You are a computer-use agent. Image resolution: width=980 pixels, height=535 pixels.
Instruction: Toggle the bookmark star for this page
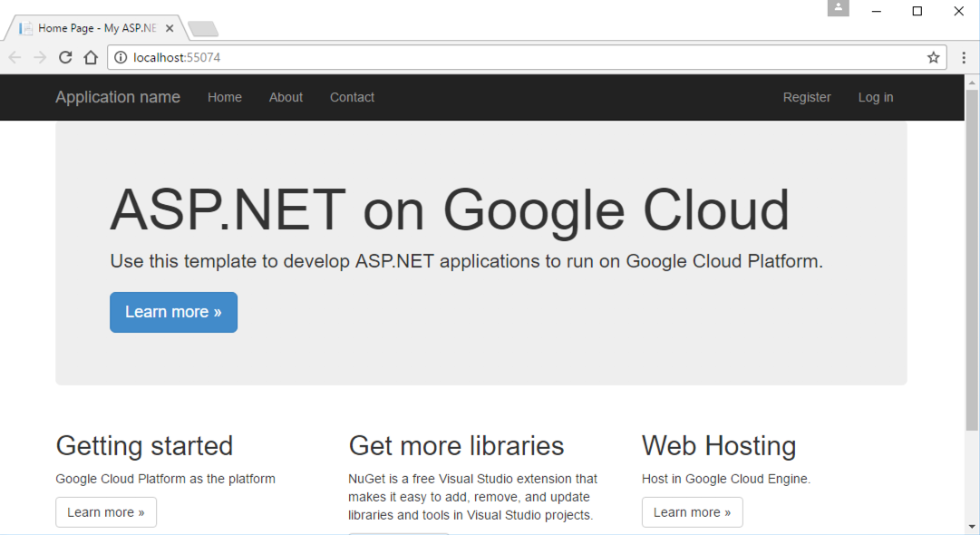(933, 56)
